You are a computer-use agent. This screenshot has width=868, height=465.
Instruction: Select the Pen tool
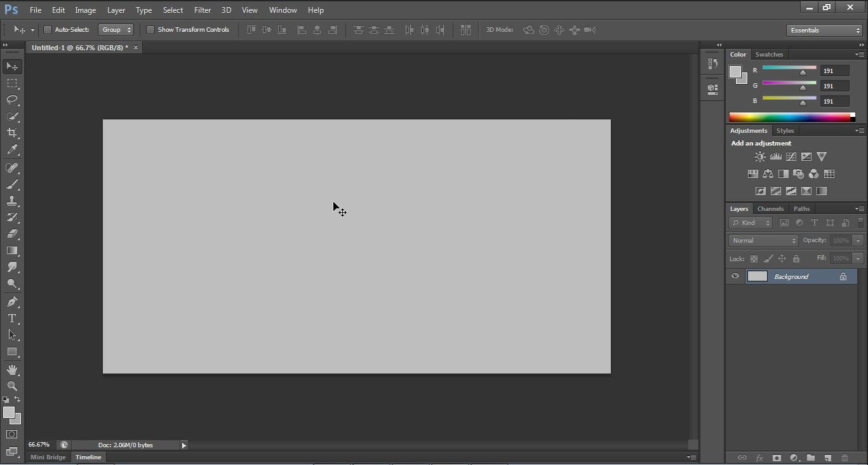pyautogui.click(x=12, y=302)
